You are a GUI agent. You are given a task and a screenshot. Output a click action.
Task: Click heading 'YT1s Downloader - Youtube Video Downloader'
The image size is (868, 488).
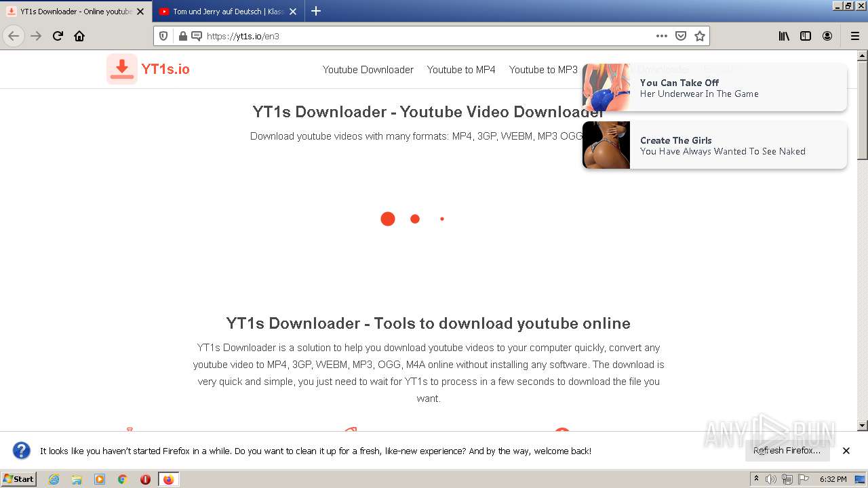coord(428,112)
